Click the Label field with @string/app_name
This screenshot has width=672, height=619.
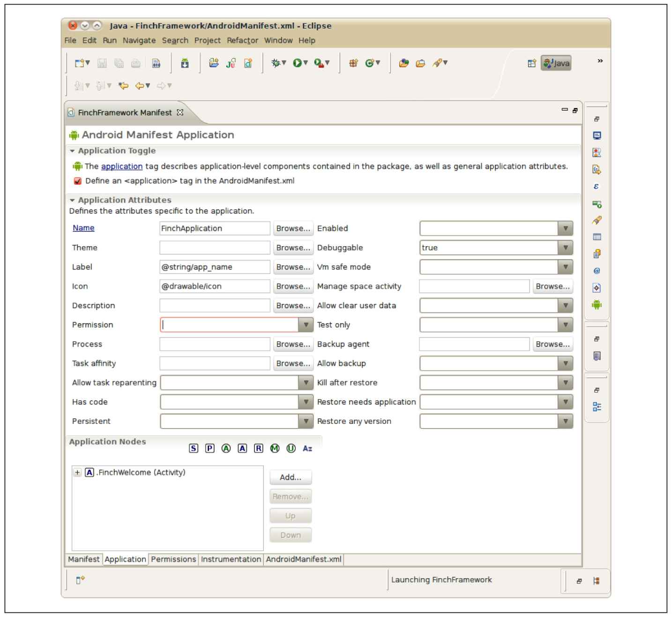(215, 267)
